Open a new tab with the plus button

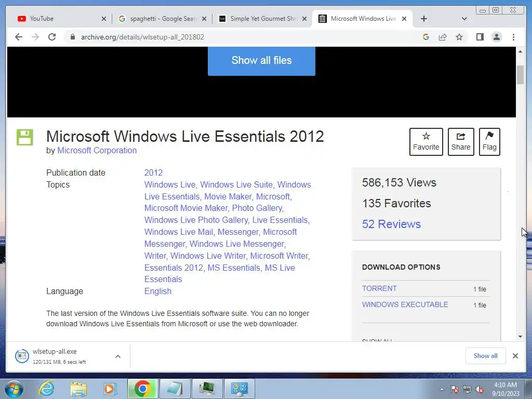424,19
